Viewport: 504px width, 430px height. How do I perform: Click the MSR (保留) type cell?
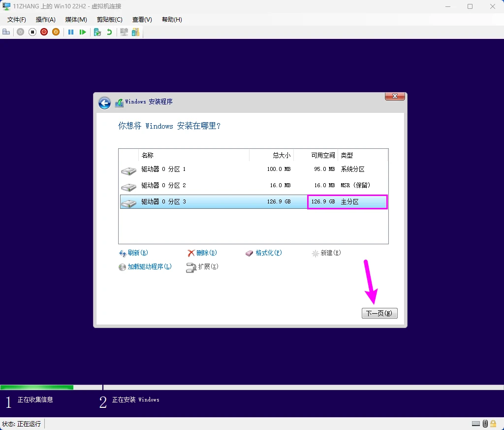pyautogui.click(x=355, y=185)
